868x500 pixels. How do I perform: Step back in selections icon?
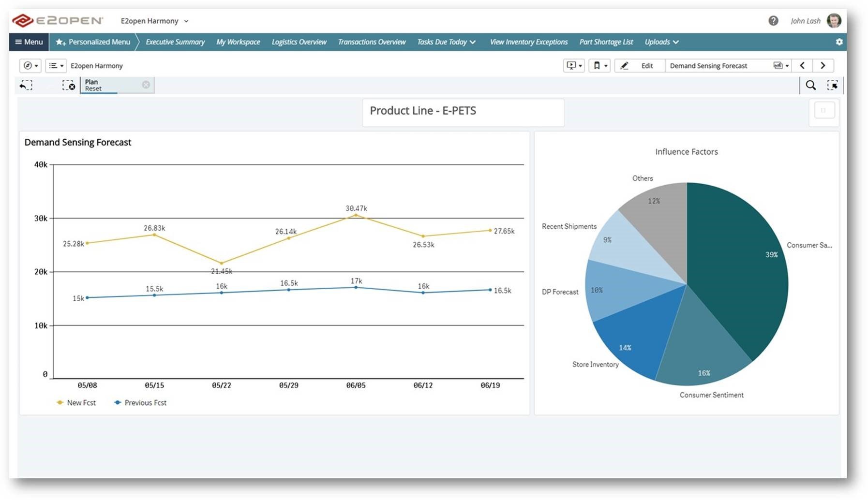coord(26,86)
